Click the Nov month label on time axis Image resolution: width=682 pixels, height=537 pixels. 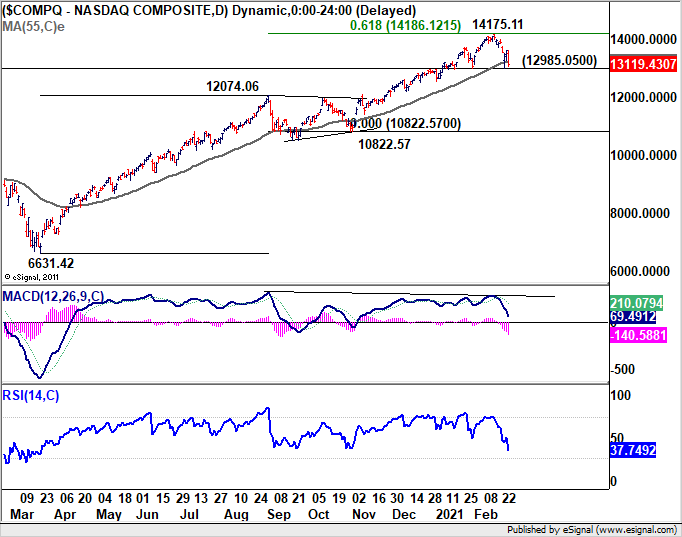[x=364, y=514]
